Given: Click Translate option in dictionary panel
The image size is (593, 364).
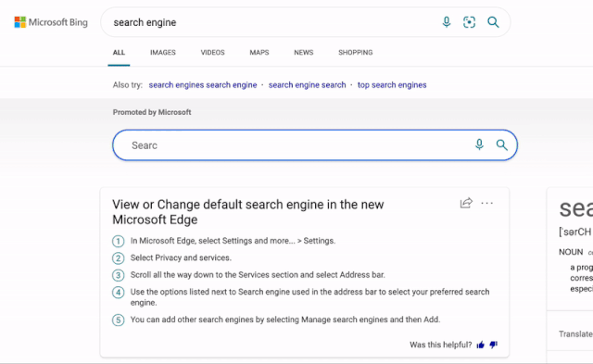Looking at the screenshot, I should 576,334.
